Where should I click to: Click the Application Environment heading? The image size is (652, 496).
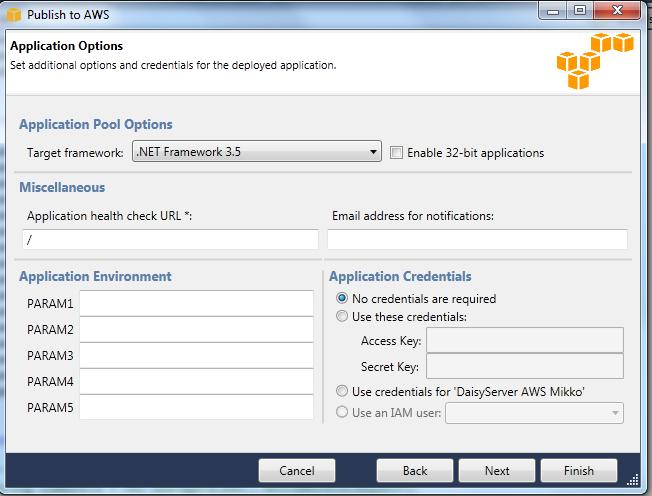click(95, 276)
